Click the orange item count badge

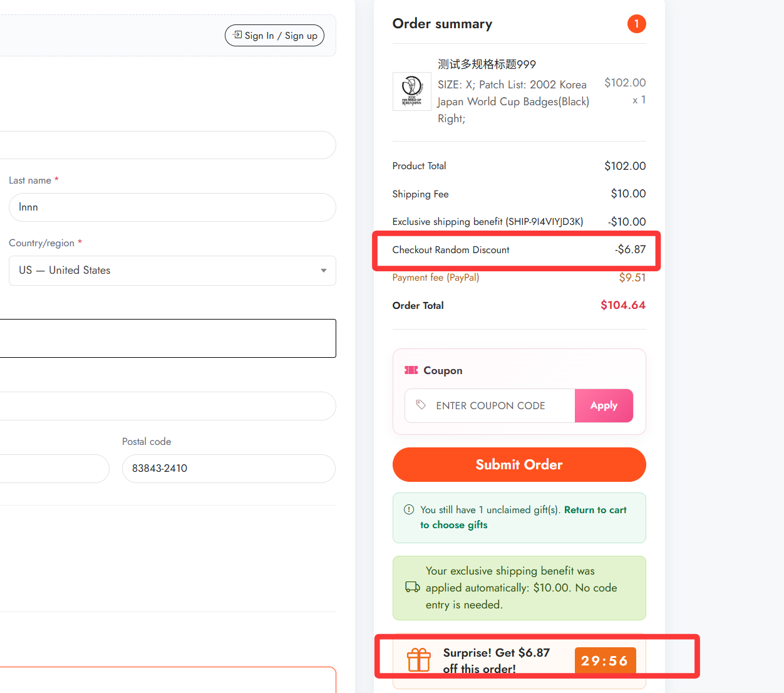point(636,24)
